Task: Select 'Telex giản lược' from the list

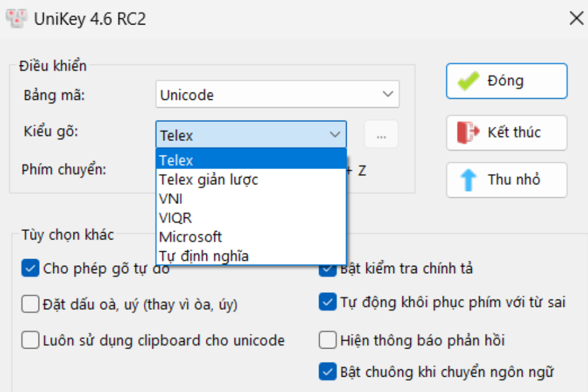Action: 208,180
